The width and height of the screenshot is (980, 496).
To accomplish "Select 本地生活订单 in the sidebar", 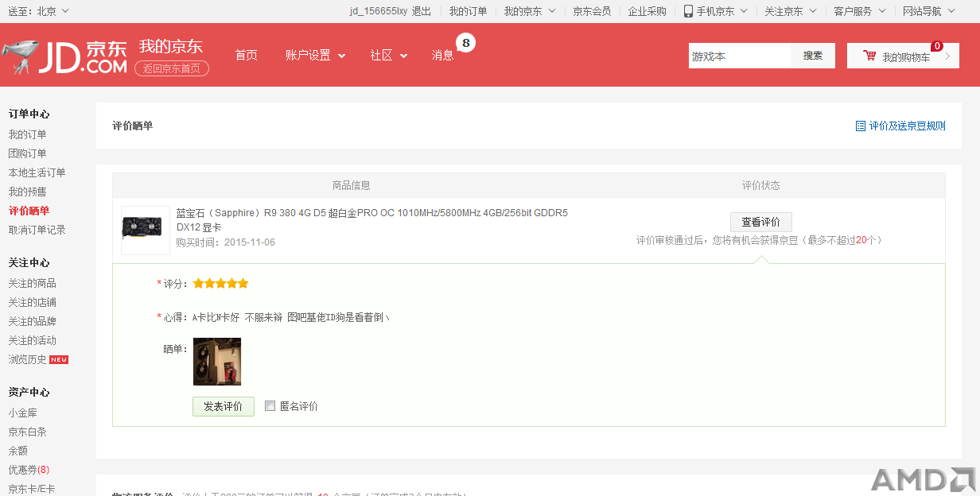I will (x=37, y=172).
